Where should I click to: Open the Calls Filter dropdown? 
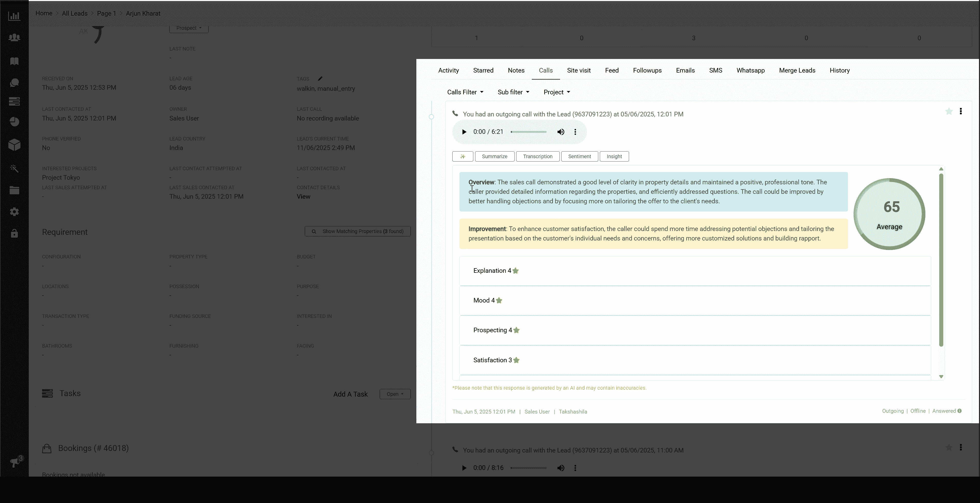465,92
